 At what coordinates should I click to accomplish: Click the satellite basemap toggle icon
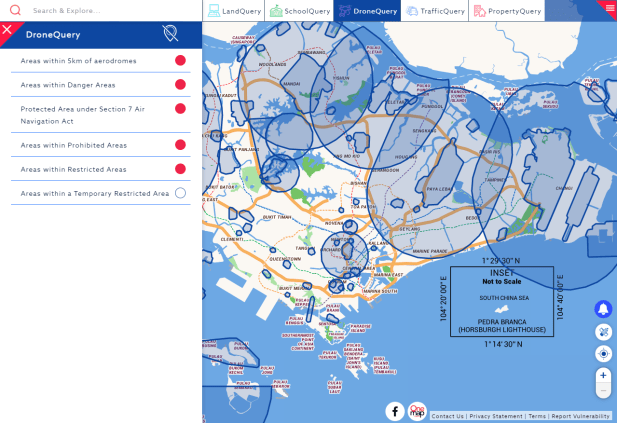[x=603, y=331]
